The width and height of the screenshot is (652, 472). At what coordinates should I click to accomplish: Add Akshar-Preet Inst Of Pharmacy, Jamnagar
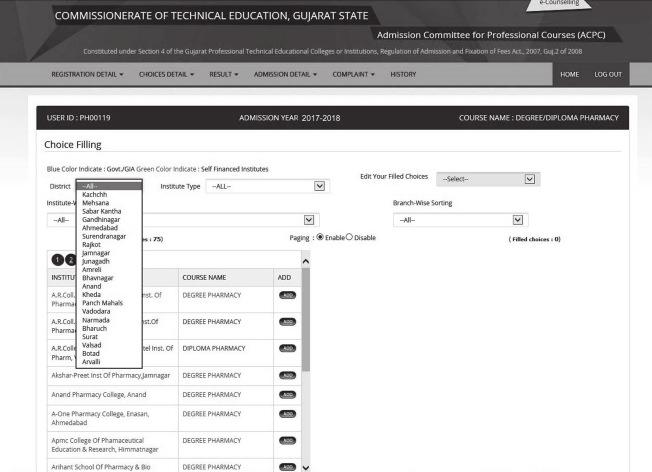[287, 376]
